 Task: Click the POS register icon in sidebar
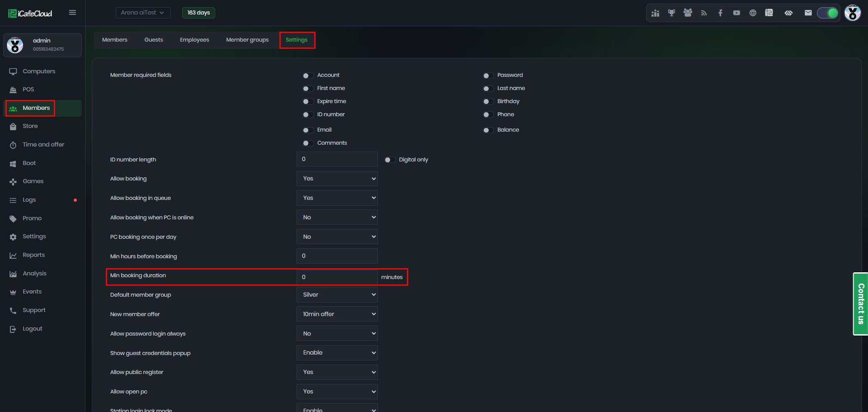(13, 90)
